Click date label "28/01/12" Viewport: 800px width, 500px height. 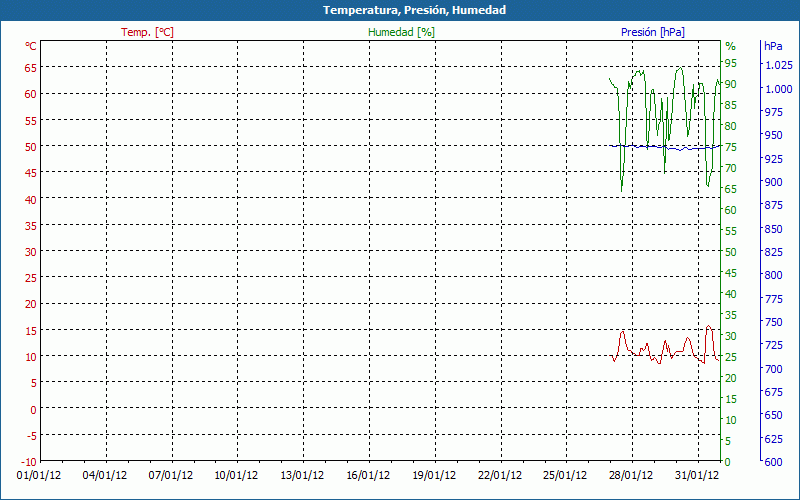click(x=631, y=476)
